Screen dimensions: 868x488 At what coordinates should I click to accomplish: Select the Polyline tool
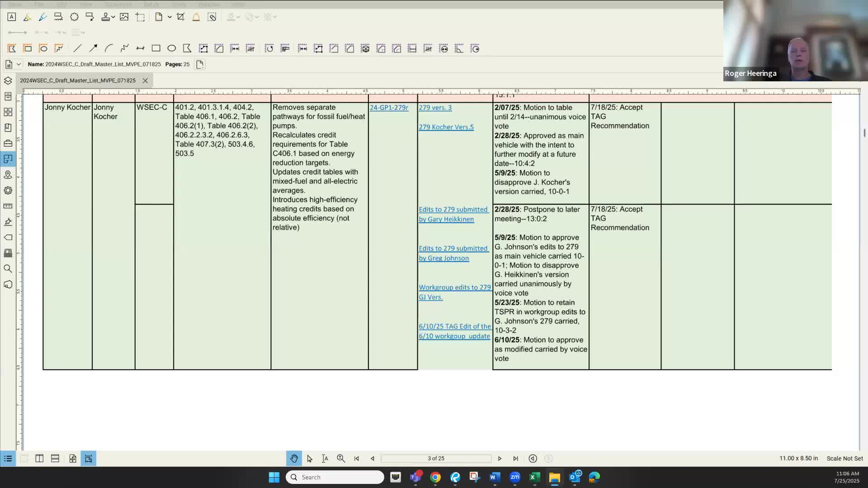click(x=124, y=48)
